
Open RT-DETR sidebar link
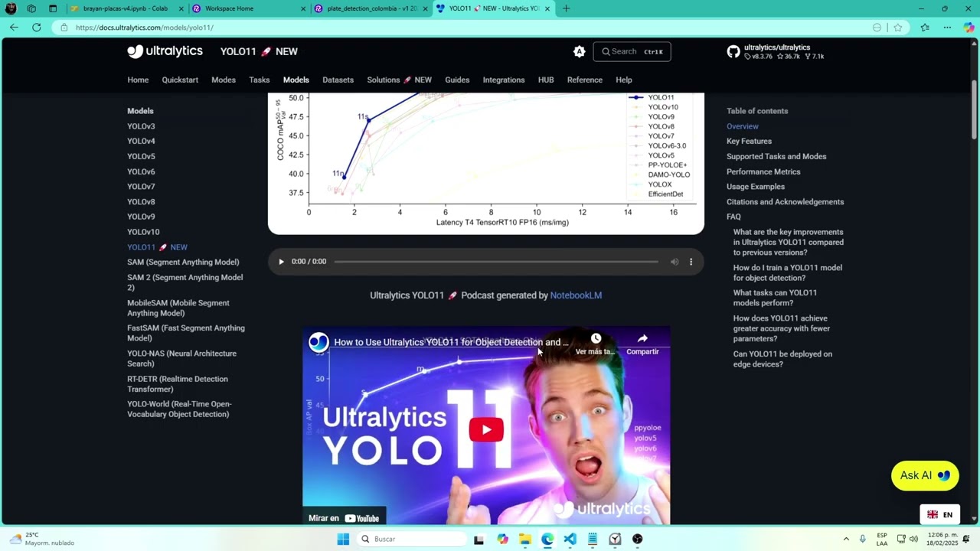coord(178,383)
